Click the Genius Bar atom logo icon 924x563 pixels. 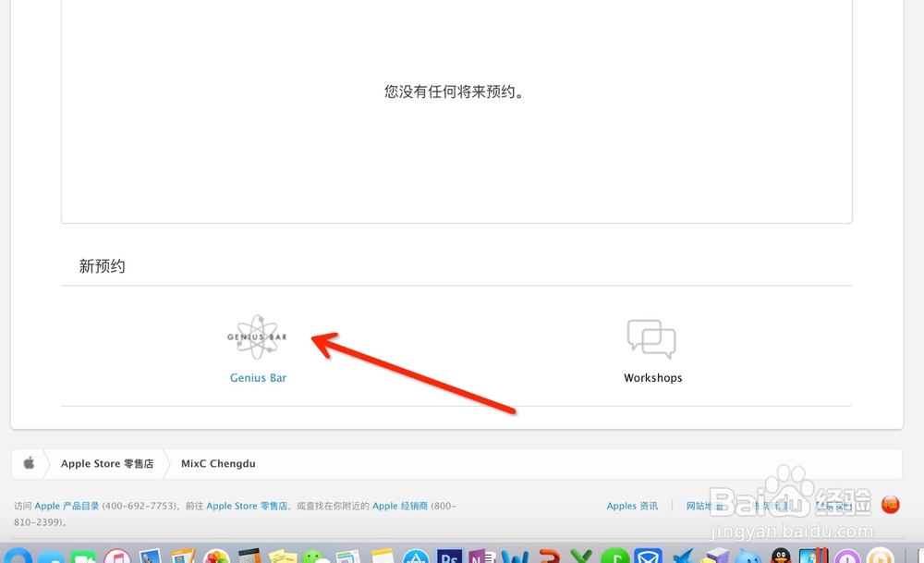(x=257, y=337)
